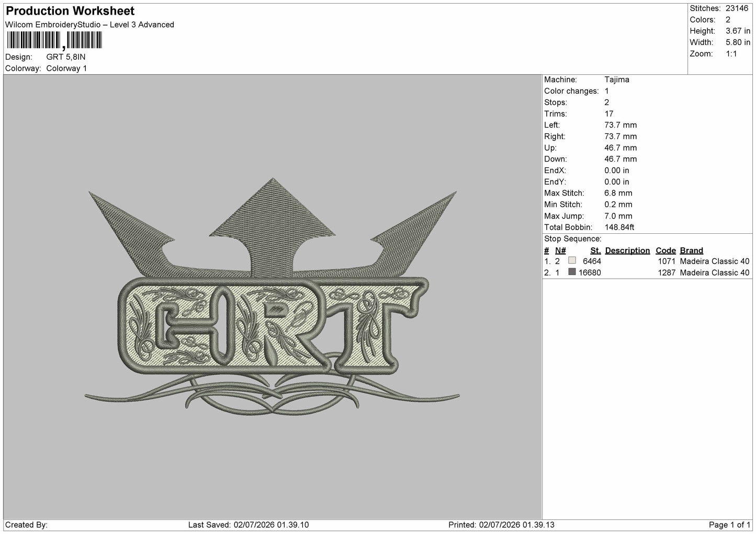Click thread code 1071

667,261
